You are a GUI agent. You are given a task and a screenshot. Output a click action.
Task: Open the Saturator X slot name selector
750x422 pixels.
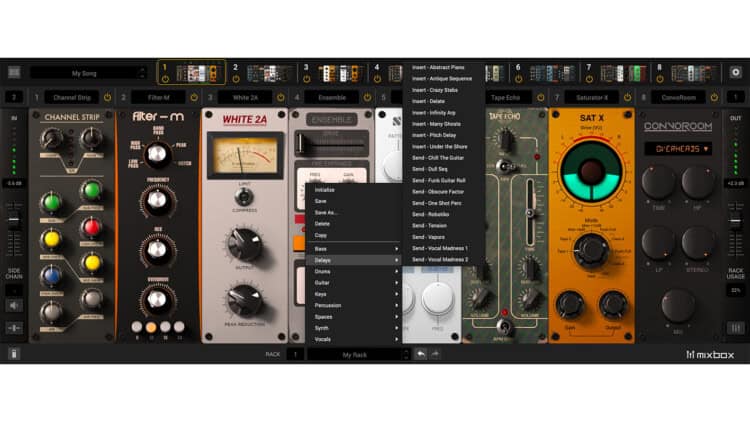pos(592,98)
